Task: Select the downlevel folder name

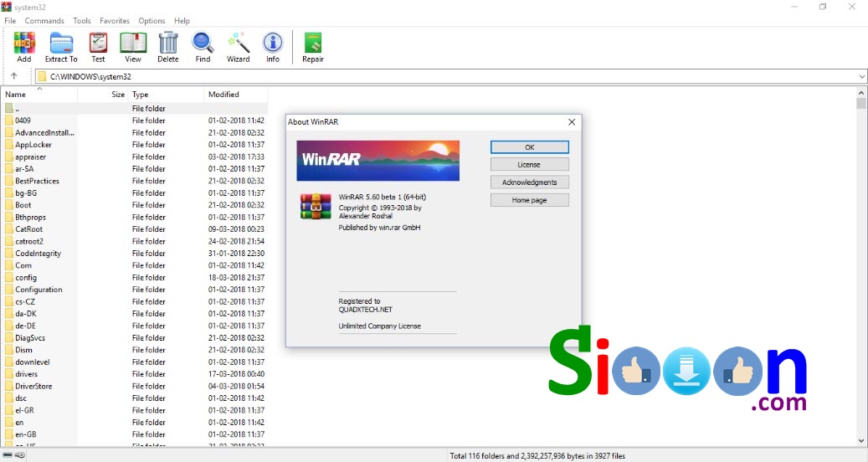Action: (33, 362)
